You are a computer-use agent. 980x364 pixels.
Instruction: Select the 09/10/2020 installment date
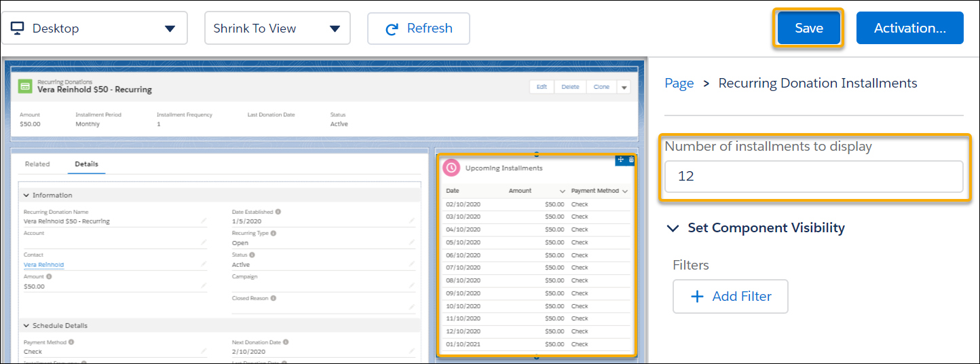tap(463, 293)
